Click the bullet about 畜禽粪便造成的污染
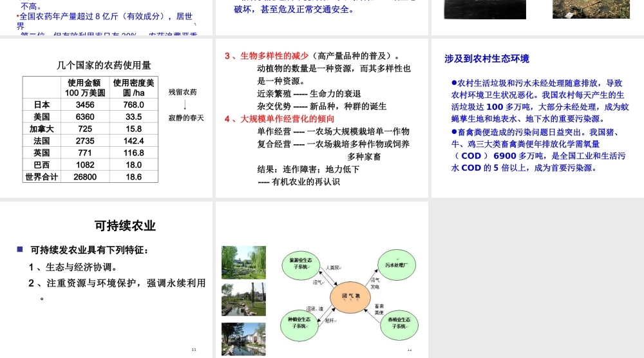Screen dimensions: 644x358 tap(538, 150)
